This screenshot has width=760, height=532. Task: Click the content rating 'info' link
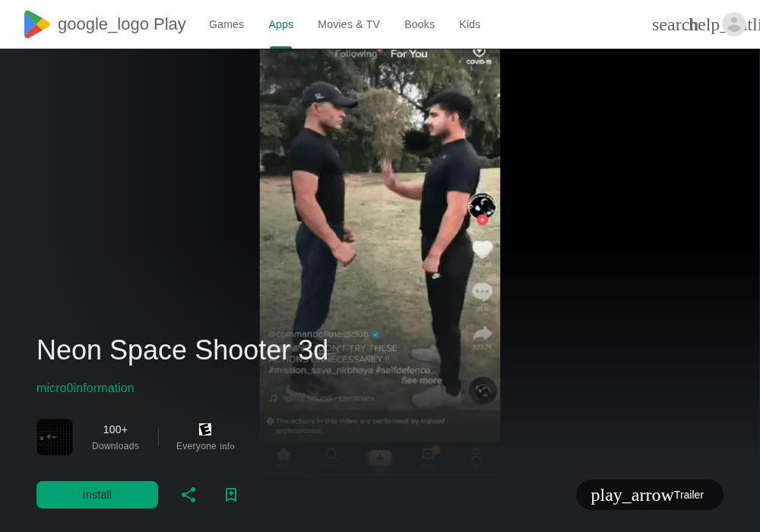pos(226,446)
